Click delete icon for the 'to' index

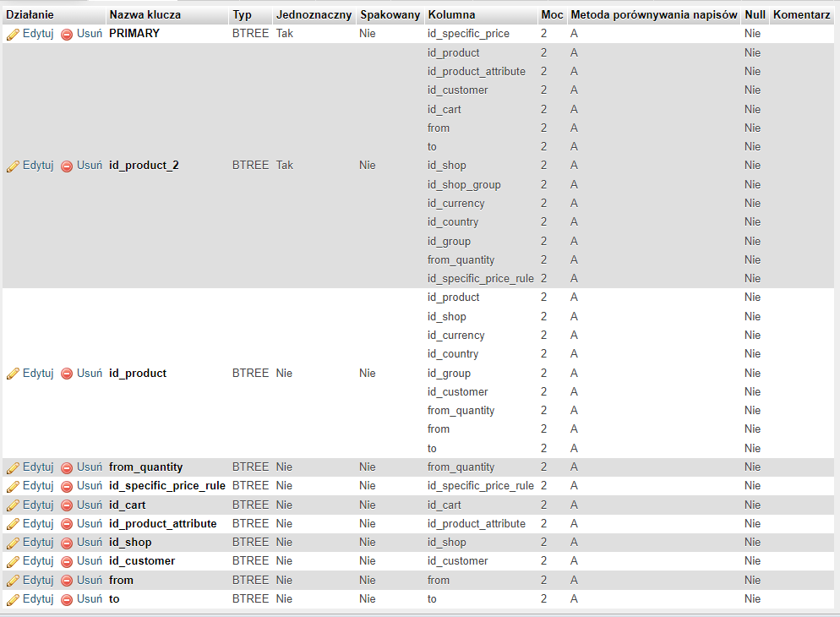(67, 600)
